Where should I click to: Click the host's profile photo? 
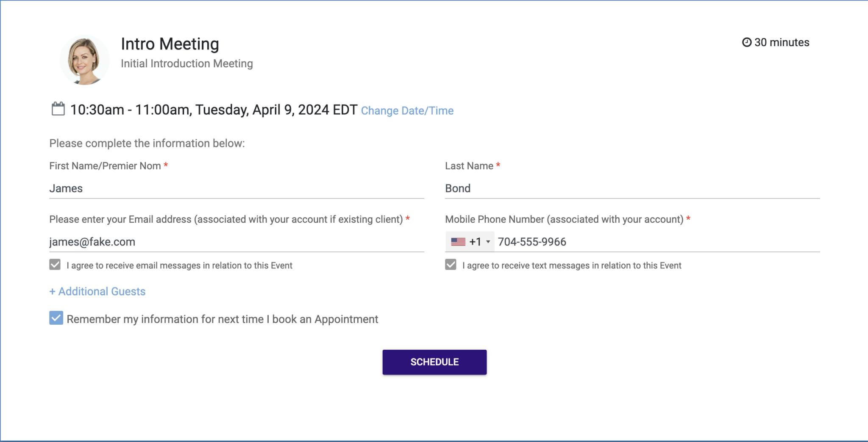(x=84, y=60)
